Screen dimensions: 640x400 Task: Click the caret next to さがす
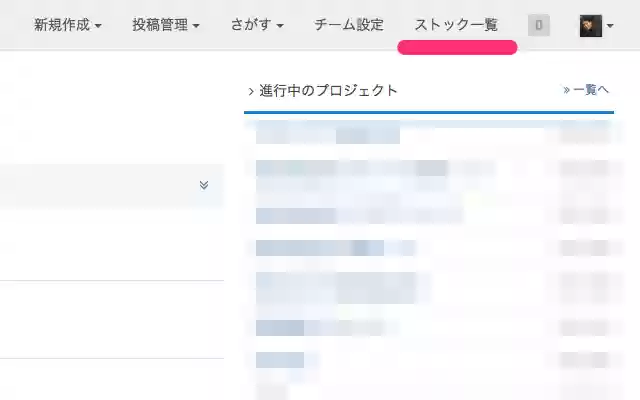[x=280, y=26]
